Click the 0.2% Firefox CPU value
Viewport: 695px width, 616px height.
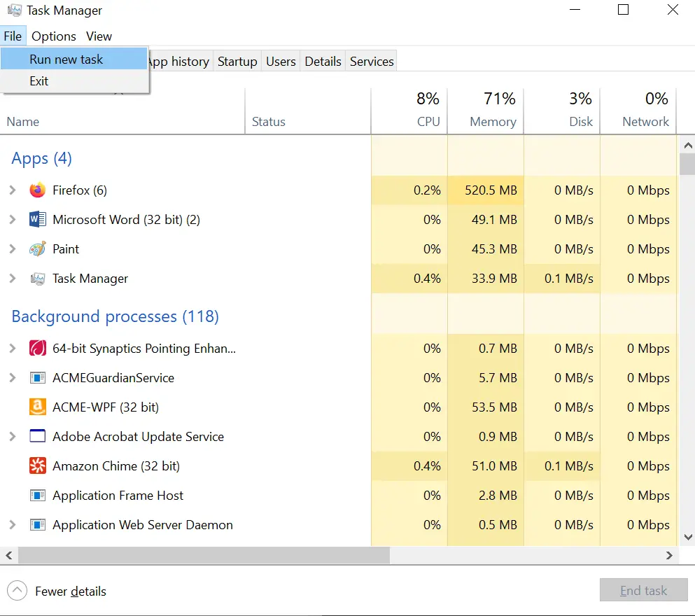tap(427, 190)
